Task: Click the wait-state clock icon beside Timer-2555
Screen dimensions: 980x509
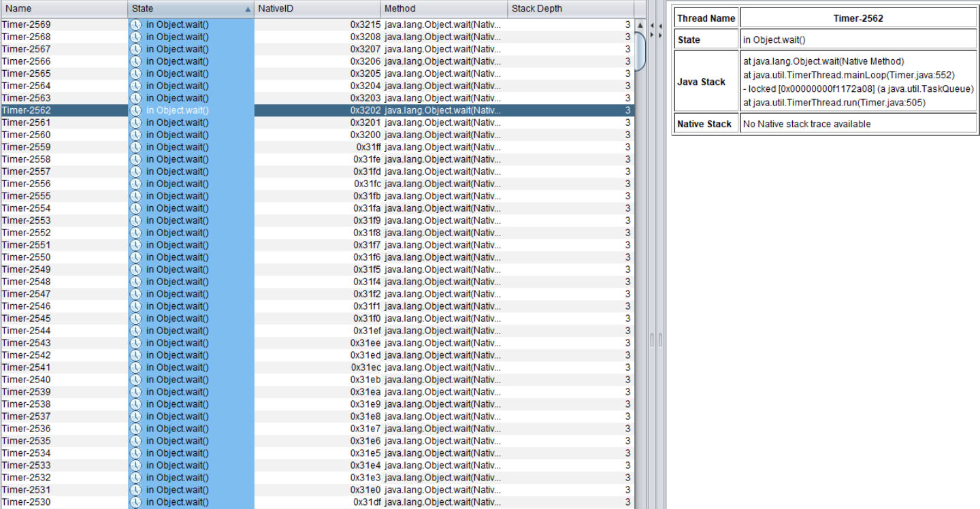Action: 135,196
